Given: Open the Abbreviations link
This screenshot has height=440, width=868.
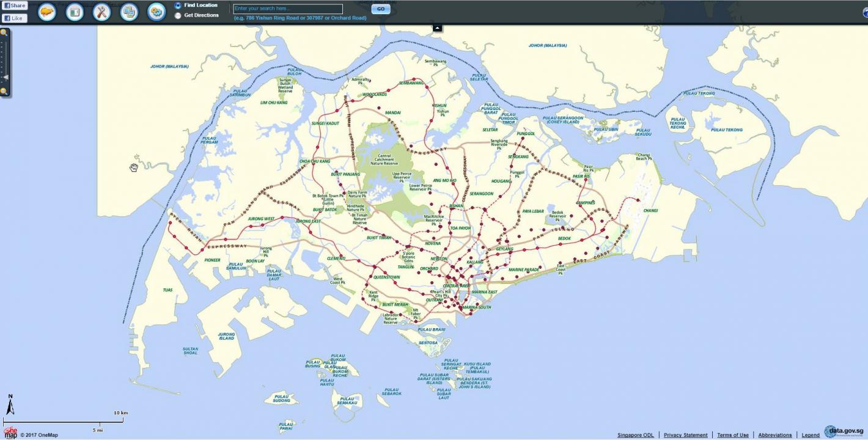Looking at the screenshot, I should 774,435.
